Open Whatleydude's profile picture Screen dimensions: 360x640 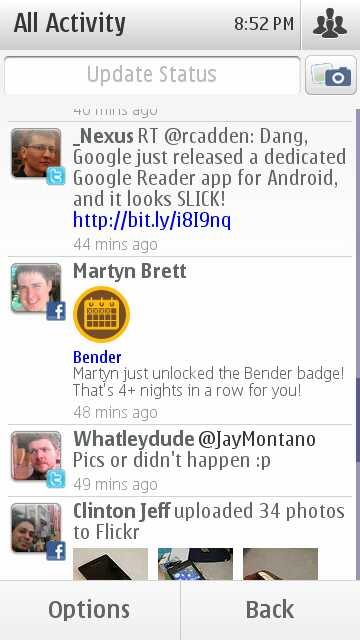[x=36, y=456]
